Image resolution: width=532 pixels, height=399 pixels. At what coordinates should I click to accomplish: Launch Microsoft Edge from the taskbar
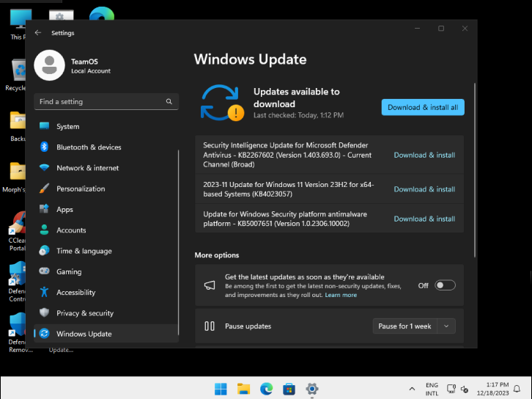(x=266, y=389)
